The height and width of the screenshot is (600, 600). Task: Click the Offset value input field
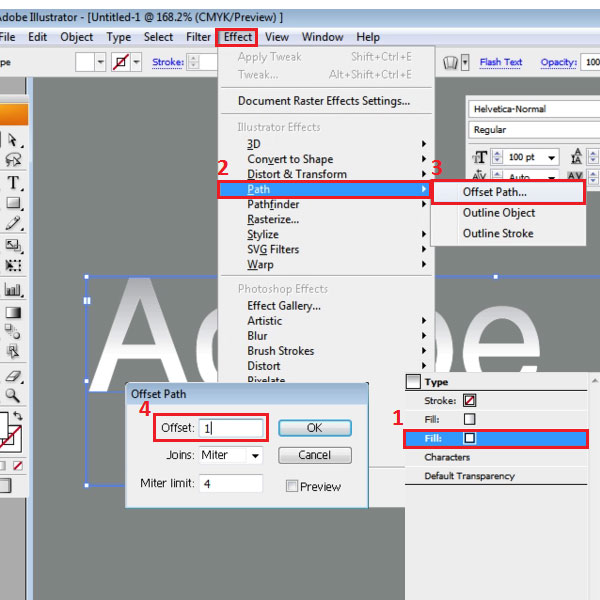[231, 428]
